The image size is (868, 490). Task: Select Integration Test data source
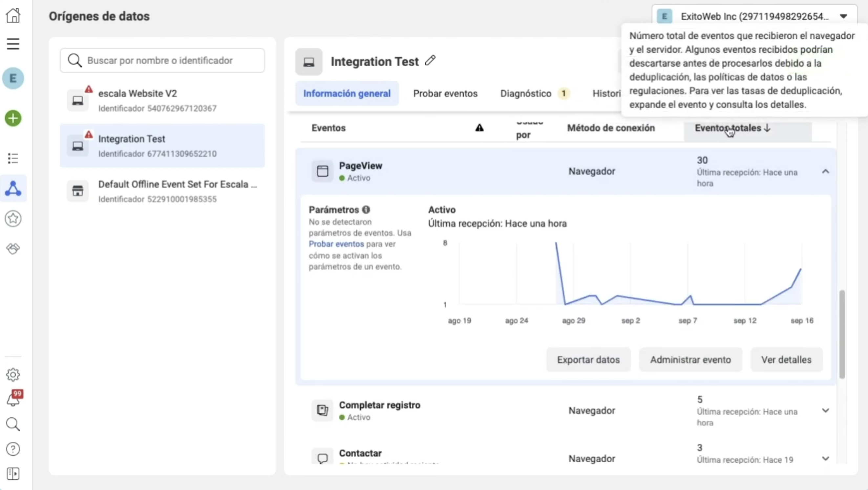[x=162, y=146]
